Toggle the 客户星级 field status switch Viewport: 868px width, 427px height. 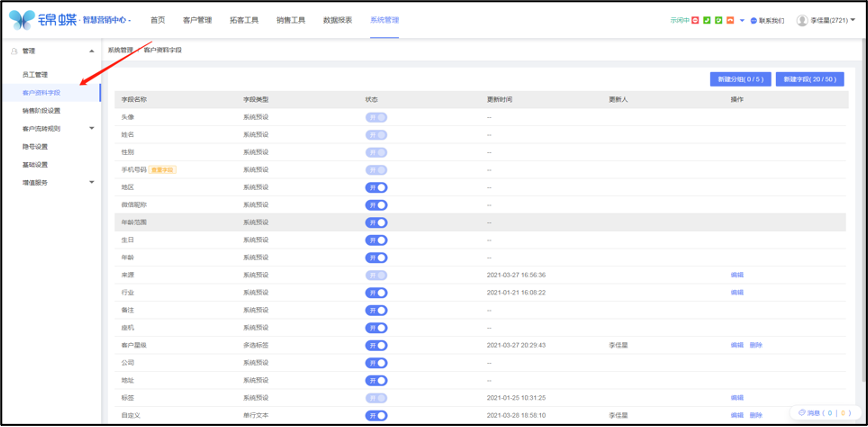pyautogui.click(x=376, y=346)
